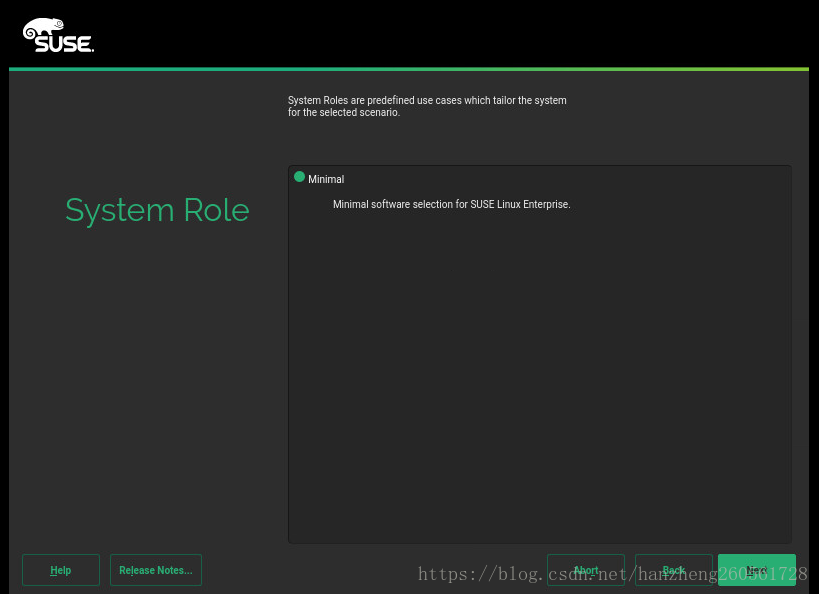The height and width of the screenshot is (594, 819).
Task: Proceed with the Next button
Action: pos(757,570)
